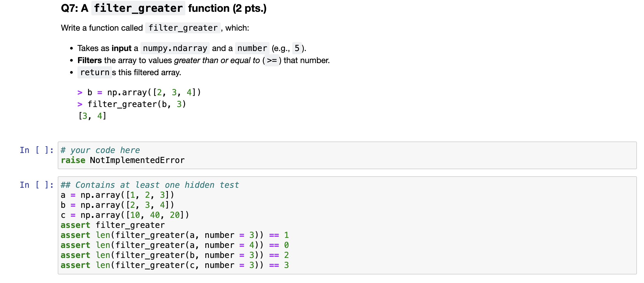Click the 'Filters the array to values' bullet
644x283 pixels.
pyautogui.click(x=204, y=60)
